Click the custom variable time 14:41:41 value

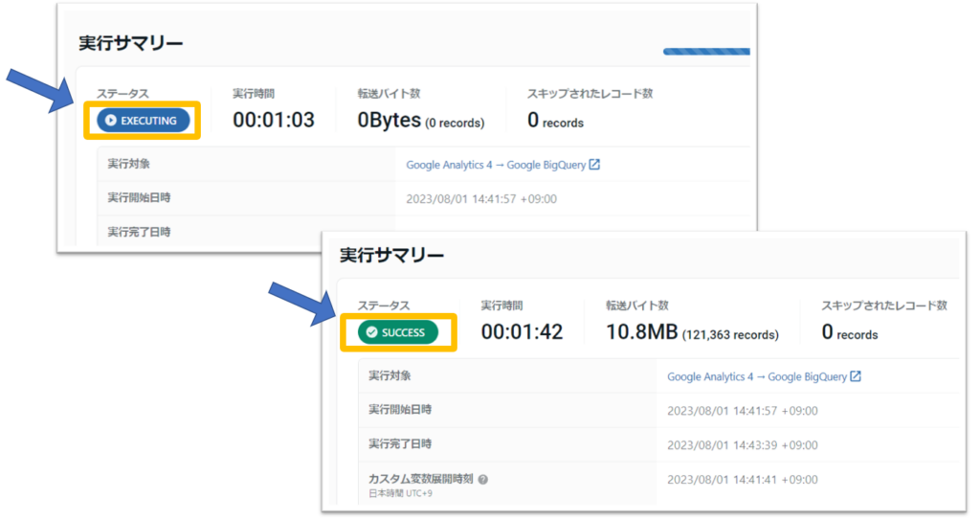point(742,479)
